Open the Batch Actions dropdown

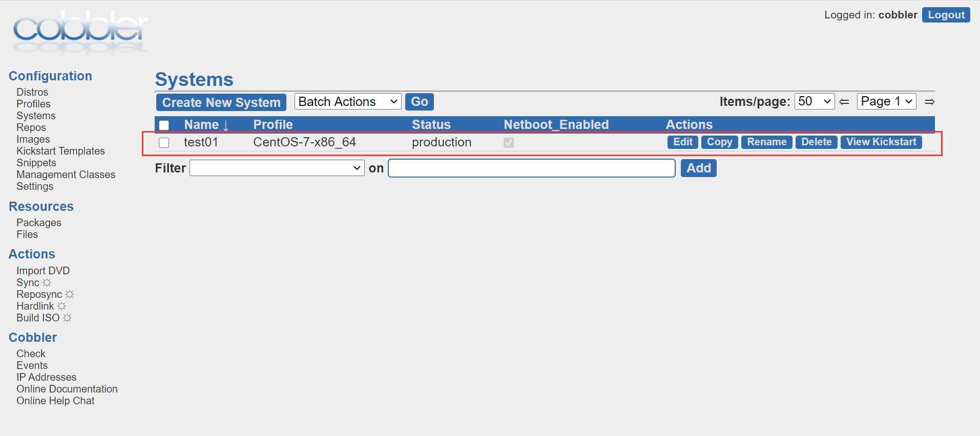pos(348,102)
